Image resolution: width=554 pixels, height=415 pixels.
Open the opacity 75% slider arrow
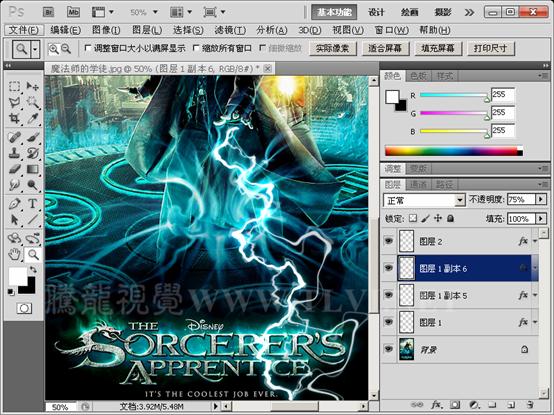pyautogui.click(x=541, y=200)
